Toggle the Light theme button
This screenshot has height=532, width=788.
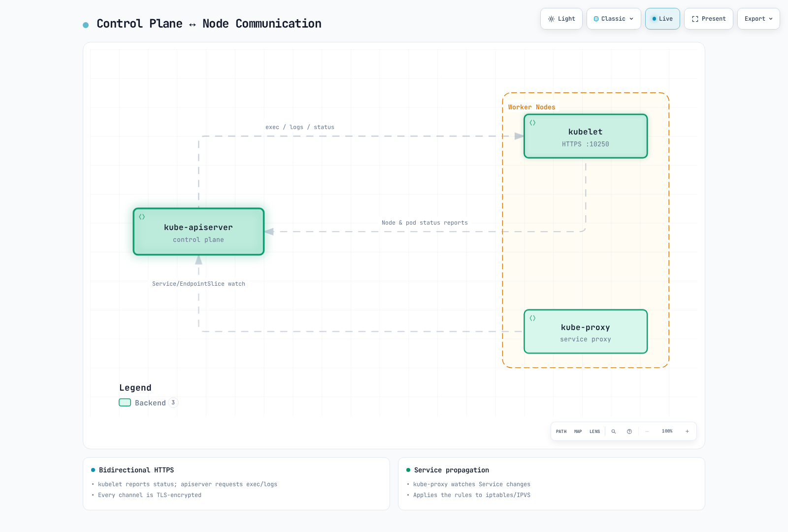point(561,19)
